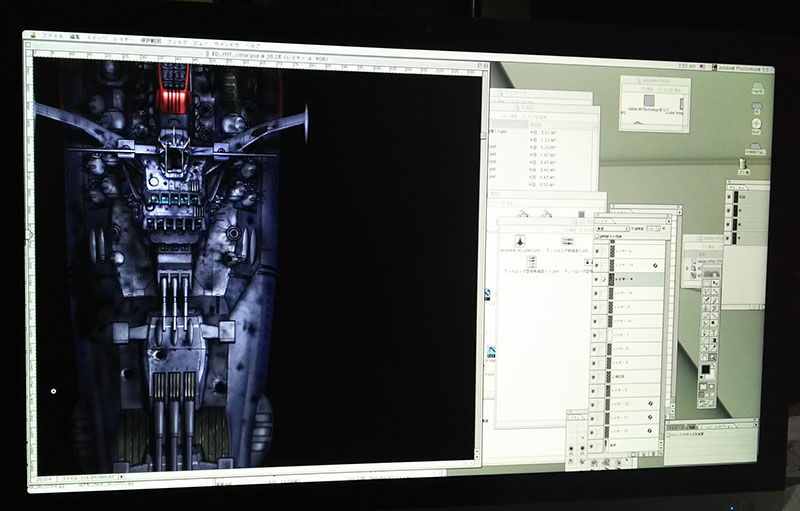Select the Move tool in the toolbox
The image size is (800, 511).
point(715,283)
